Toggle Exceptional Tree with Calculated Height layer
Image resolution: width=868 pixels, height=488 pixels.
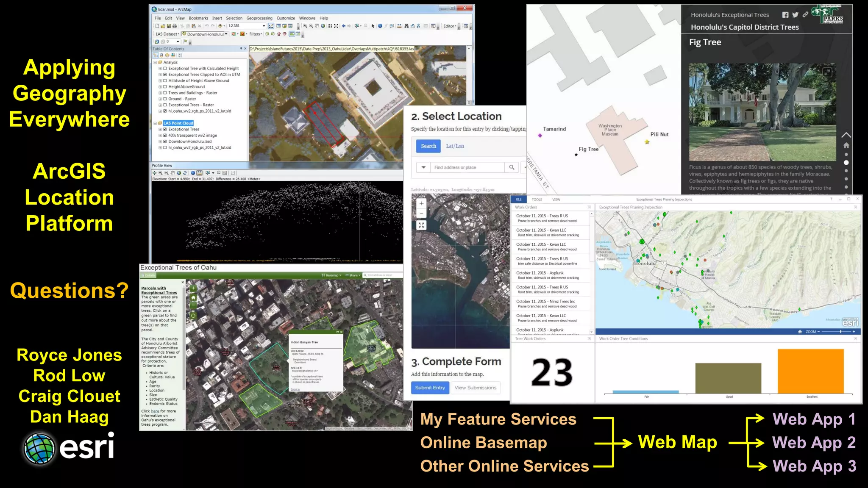pyautogui.click(x=165, y=68)
